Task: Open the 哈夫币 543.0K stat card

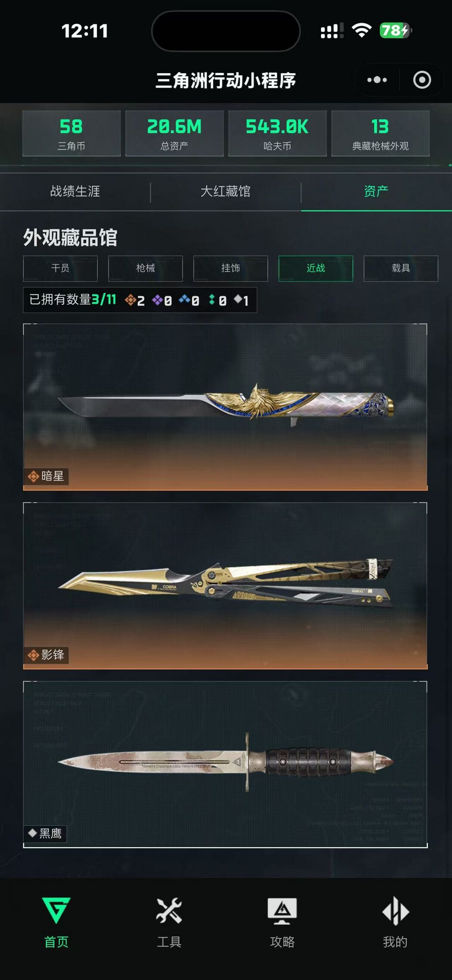Action: pos(277,134)
